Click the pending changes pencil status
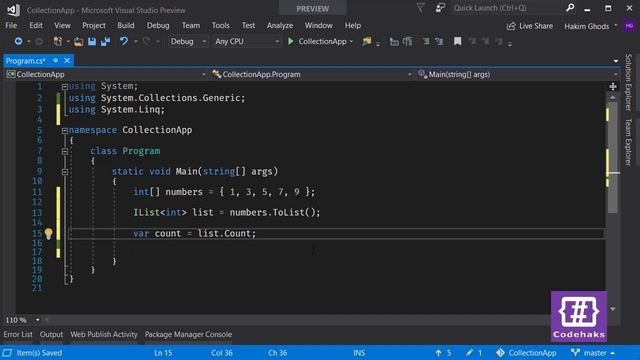This screenshot has width=640, height=360. pos(474,353)
